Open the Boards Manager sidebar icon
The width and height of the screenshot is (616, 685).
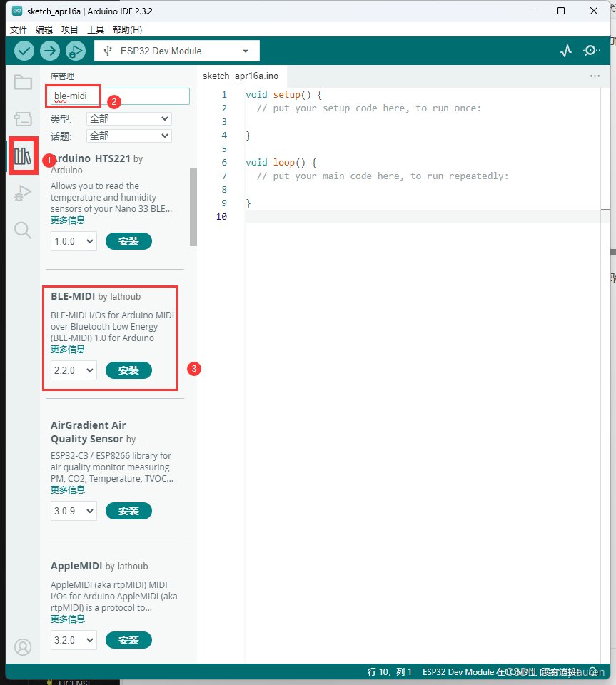(23, 119)
